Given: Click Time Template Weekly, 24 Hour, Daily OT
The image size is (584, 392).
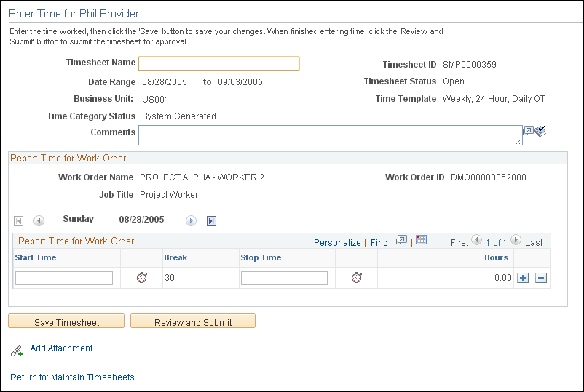Looking at the screenshot, I should [494, 99].
